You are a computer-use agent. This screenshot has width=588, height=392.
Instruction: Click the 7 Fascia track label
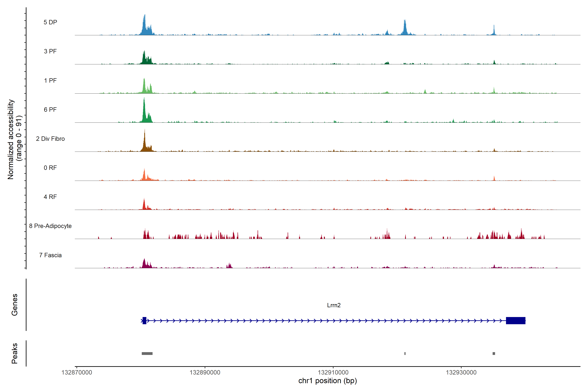coord(50,255)
